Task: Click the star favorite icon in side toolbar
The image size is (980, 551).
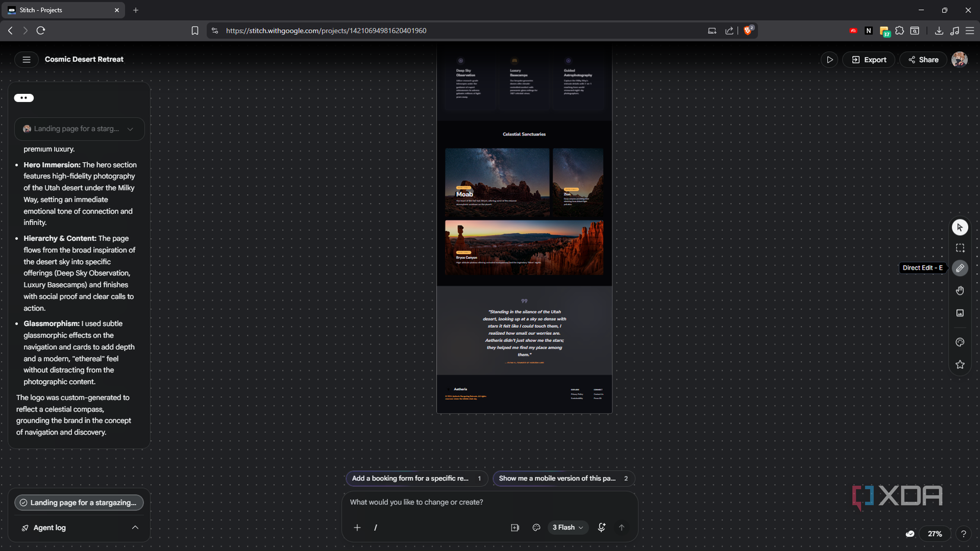Action: (x=960, y=365)
